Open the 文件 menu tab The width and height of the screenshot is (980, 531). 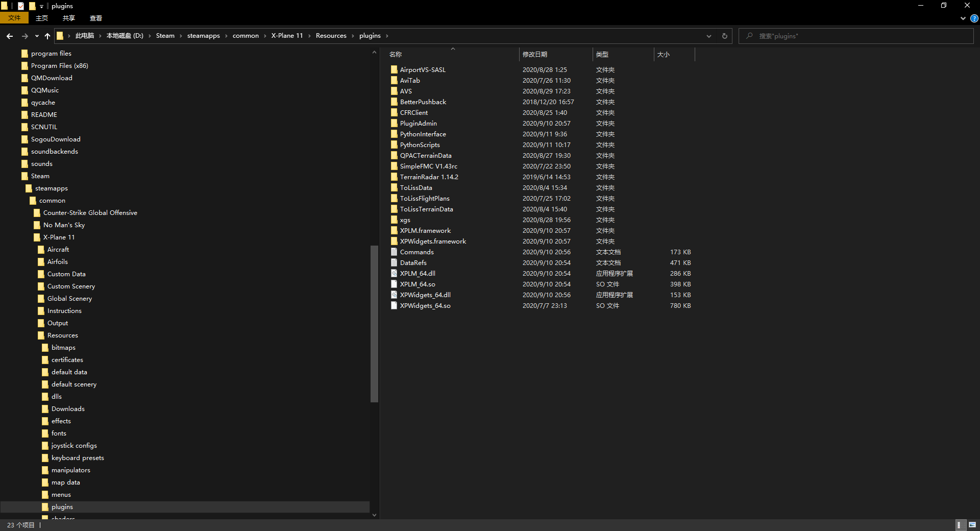(14, 18)
